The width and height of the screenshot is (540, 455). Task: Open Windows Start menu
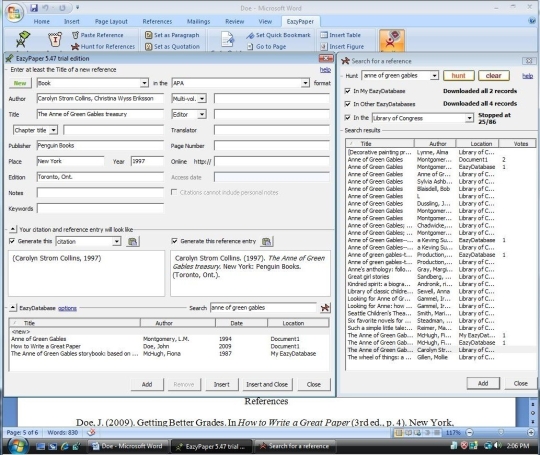click(17, 446)
